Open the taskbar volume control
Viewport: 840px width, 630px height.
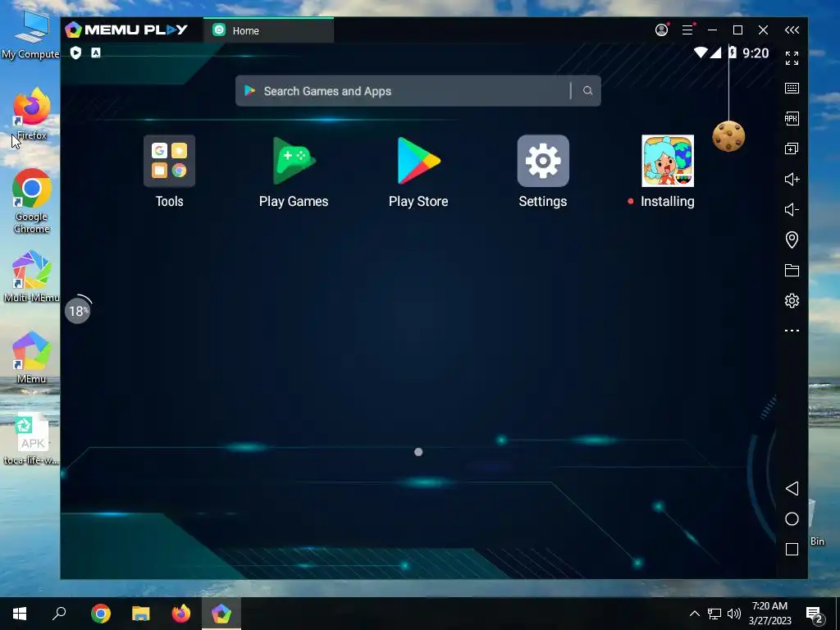click(734, 614)
